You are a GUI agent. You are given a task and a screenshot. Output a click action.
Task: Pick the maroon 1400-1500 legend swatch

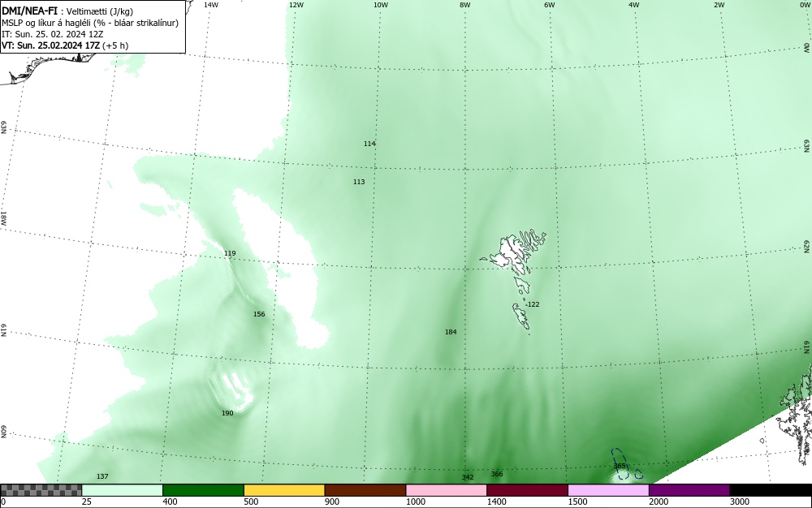(x=527, y=490)
